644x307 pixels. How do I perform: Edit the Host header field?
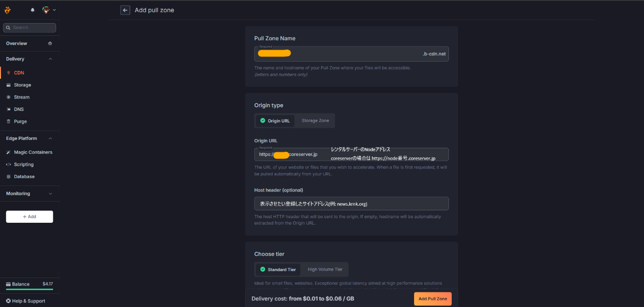click(351, 203)
